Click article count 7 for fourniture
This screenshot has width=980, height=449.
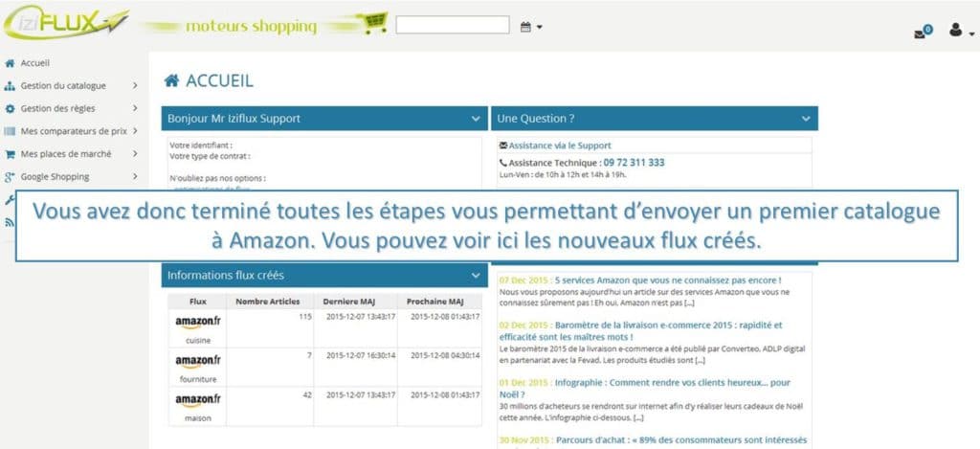(x=309, y=355)
